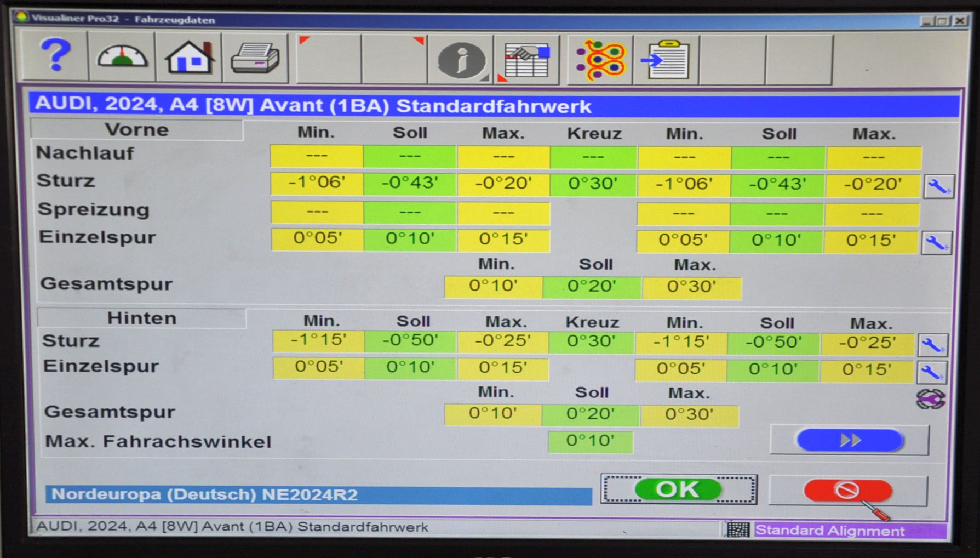Click Vorne Gesamtspur Soll value 0°20'

pos(592,287)
